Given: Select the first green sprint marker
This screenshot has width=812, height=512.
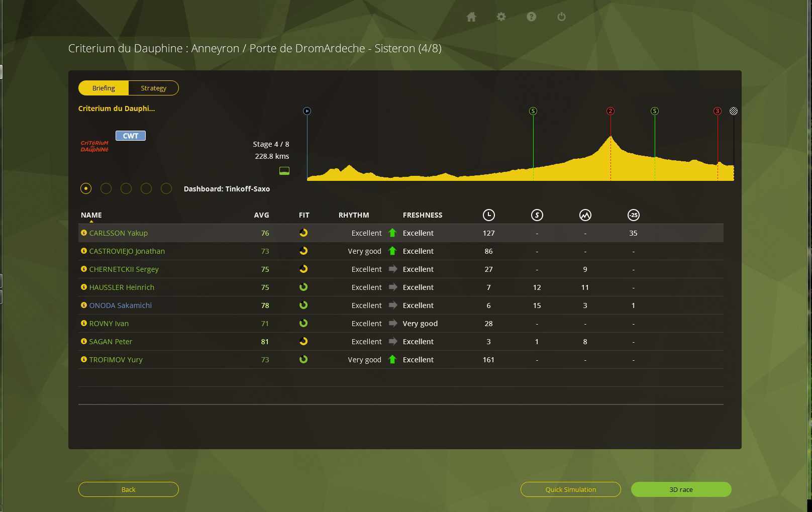Looking at the screenshot, I should tap(533, 111).
